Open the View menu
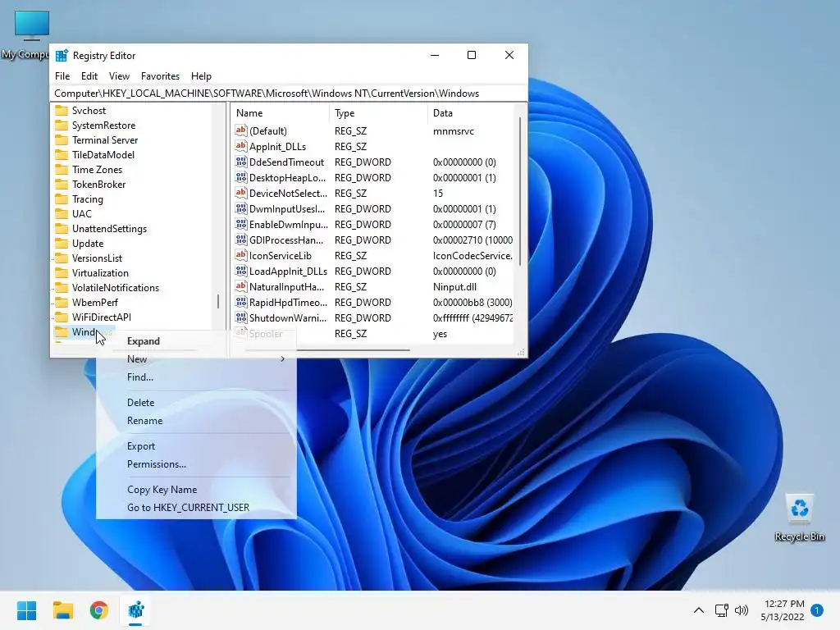Screen dimensions: 840x630 119,76
